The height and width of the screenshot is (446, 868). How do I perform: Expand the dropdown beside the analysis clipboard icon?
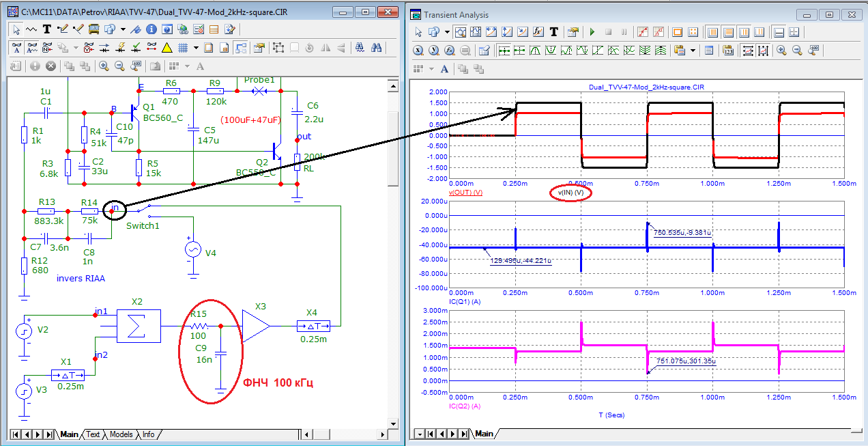[693, 51]
